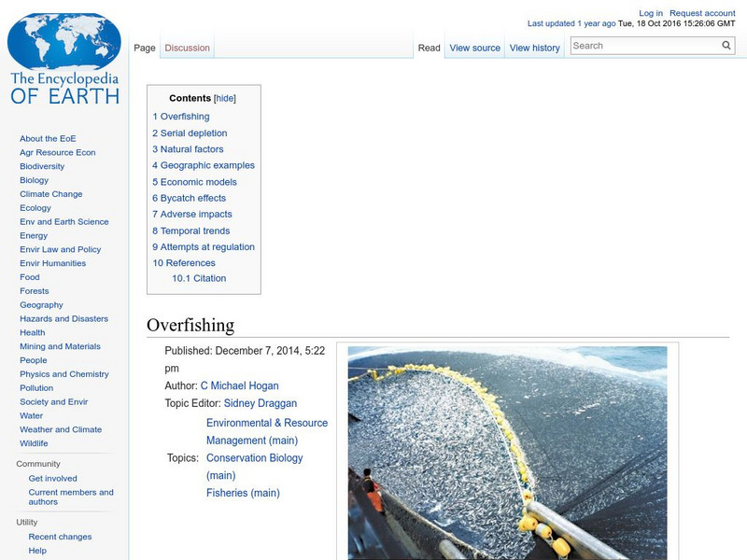Open Biology sidebar link
Image resolution: width=747 pixels, height=560 pixels.
tap(34, 180)
